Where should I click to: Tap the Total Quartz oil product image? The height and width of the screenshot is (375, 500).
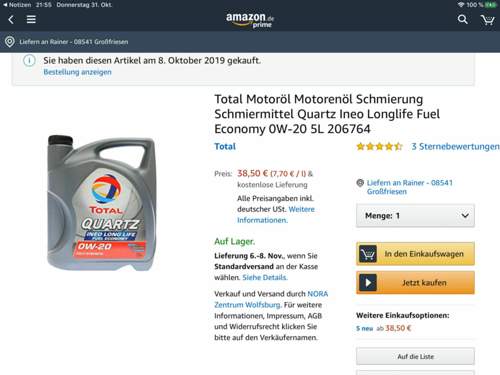(x=102, y=202)
